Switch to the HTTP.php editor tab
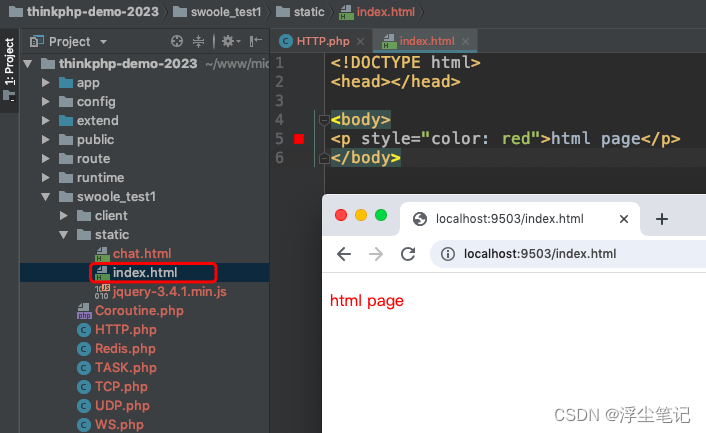The image size is (706, 433). 323,41
